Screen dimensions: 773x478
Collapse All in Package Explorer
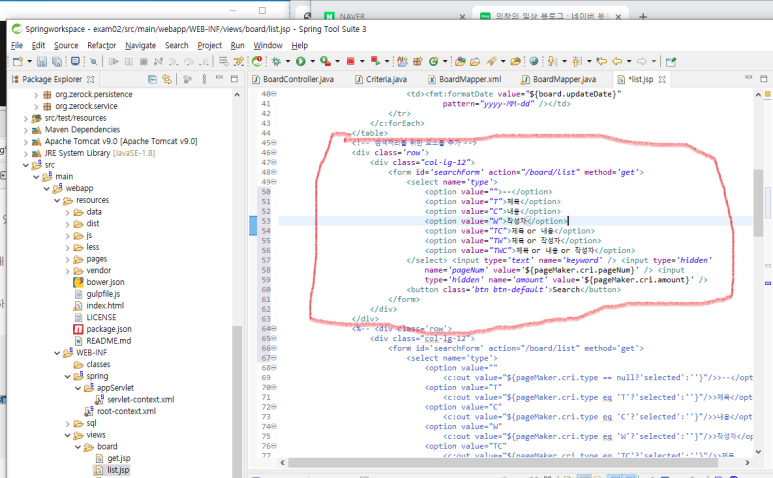point(152,79)
